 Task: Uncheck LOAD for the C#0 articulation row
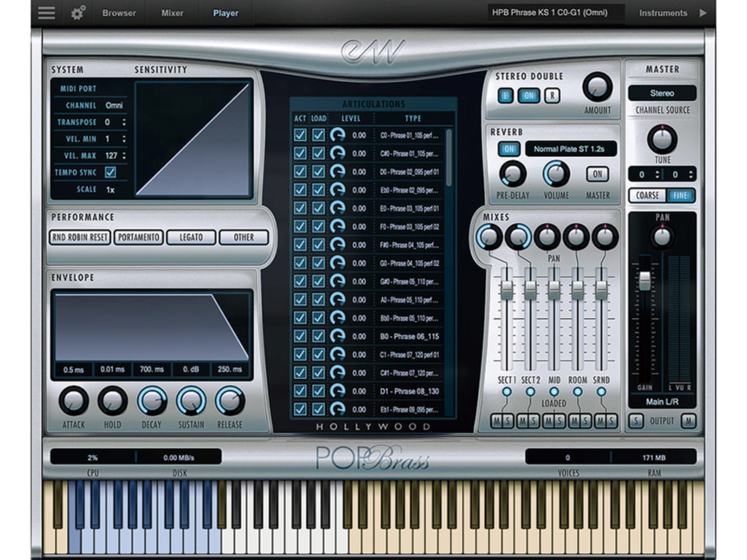tap(318, 153)
